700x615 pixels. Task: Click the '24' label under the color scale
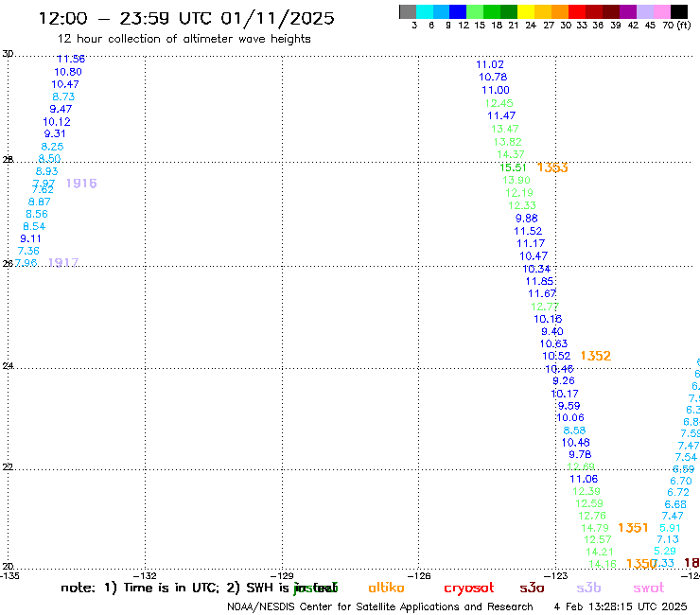coord(531,26)
